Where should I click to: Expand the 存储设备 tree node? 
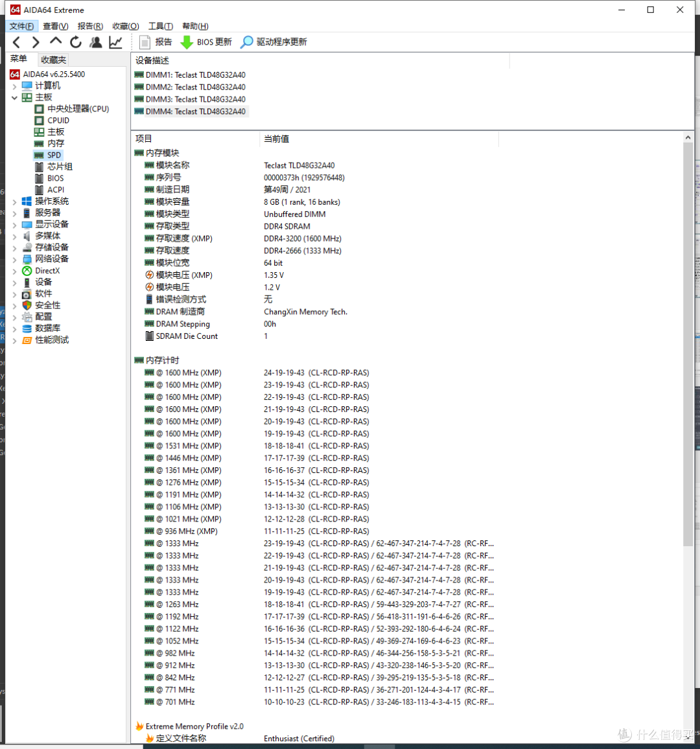tap(14, 248)
